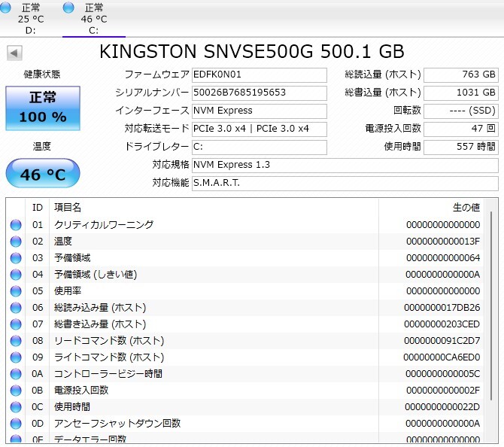This screenshot has height=447, width=504.
Task: Click the disk title KINGSTON SNVSE500G 500.1 GB
Action: [x=252, y=51]
